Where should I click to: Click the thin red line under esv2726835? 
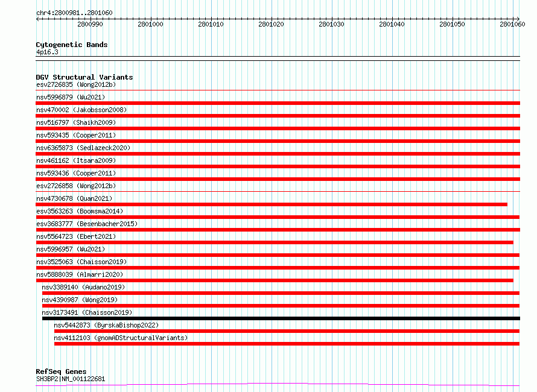pyautogui.click(x=278, y=90)
